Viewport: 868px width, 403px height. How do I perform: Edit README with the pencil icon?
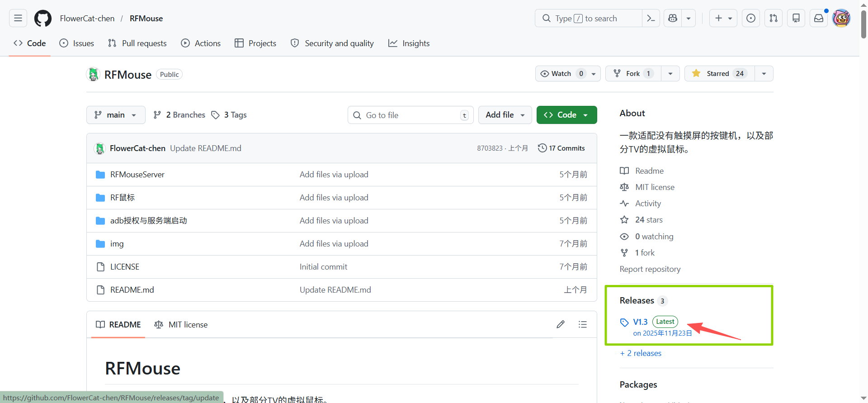click(561, 324)
